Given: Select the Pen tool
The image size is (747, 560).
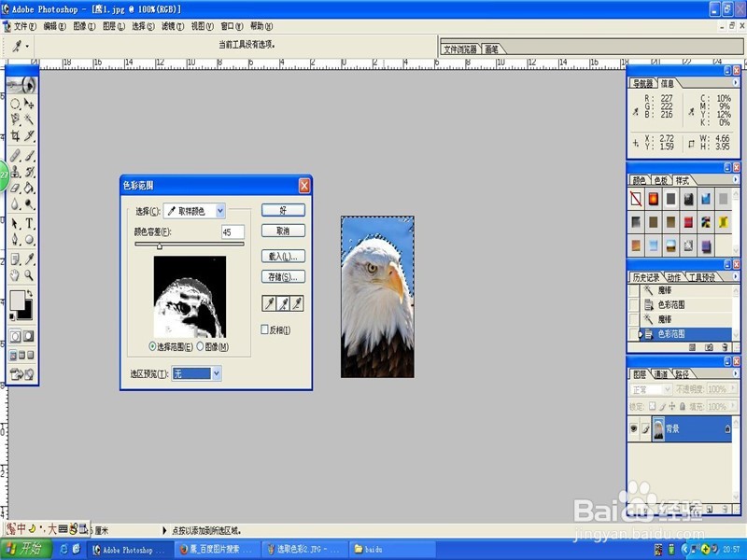Looking at the screenshot, I should pos(15,239).
